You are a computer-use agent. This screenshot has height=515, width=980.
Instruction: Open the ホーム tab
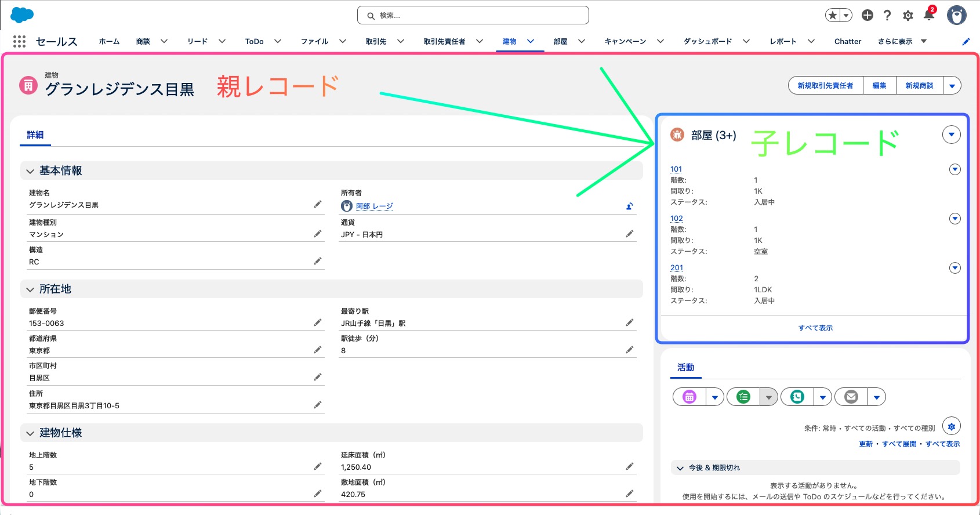(x=109, y=42)
